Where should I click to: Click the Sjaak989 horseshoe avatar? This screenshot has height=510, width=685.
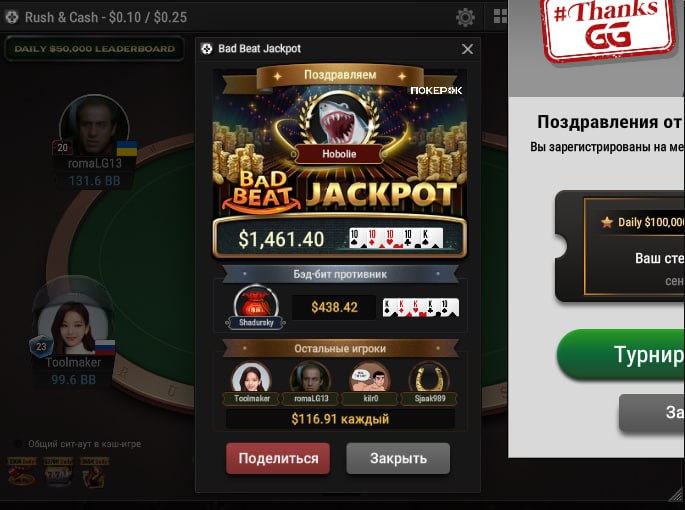429,377
